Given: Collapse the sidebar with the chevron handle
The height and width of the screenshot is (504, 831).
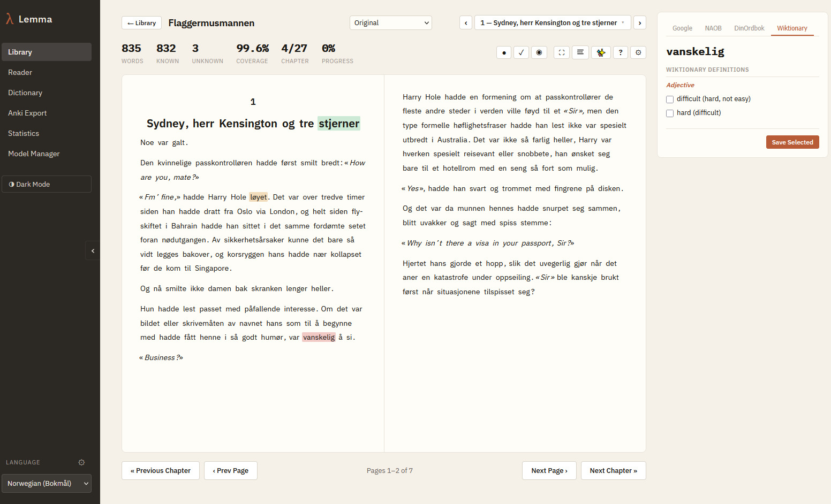Looking at the screenshot, I should coord(93,250).
